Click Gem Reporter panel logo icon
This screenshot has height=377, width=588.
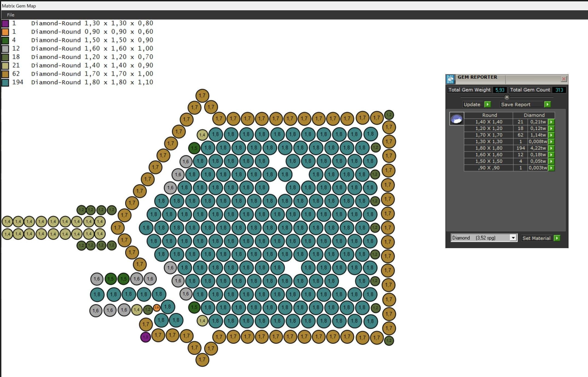pos(450,79)
